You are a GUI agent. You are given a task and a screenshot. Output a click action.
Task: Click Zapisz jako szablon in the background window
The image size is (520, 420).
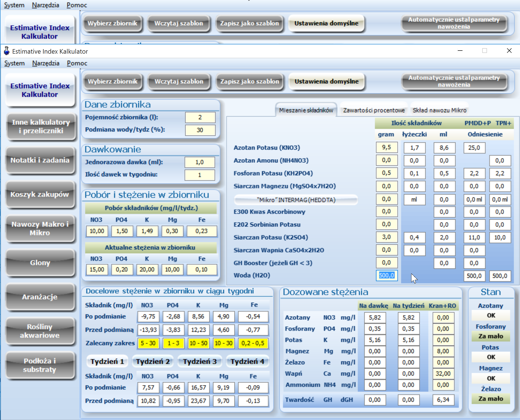coord(249,23)
